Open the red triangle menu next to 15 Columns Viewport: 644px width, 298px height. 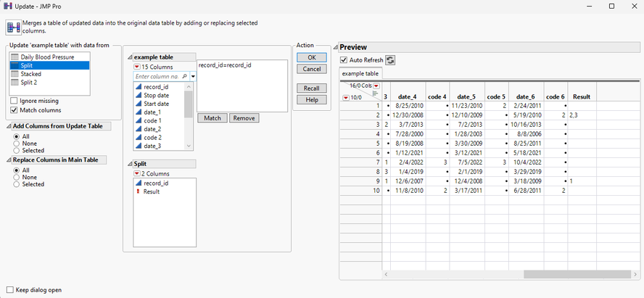[x=137, y=67]
